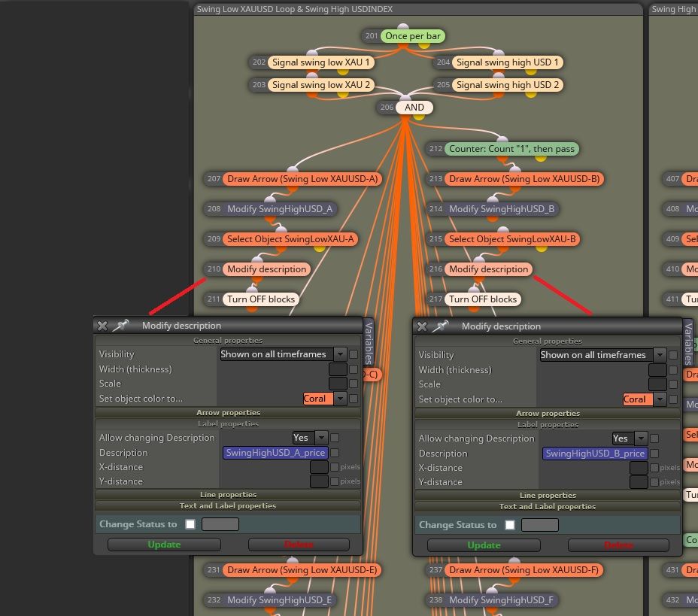Select block 210 Modify description

[x=267, y=269]
